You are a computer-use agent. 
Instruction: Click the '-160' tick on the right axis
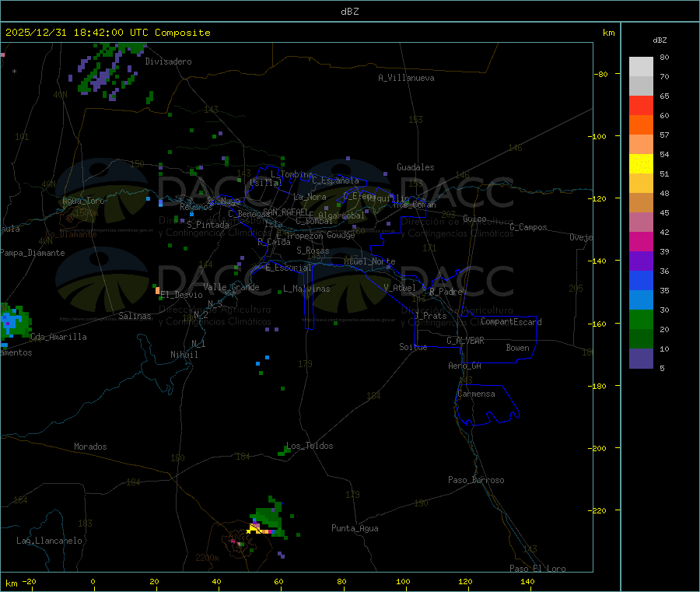[x=597, y=324]
